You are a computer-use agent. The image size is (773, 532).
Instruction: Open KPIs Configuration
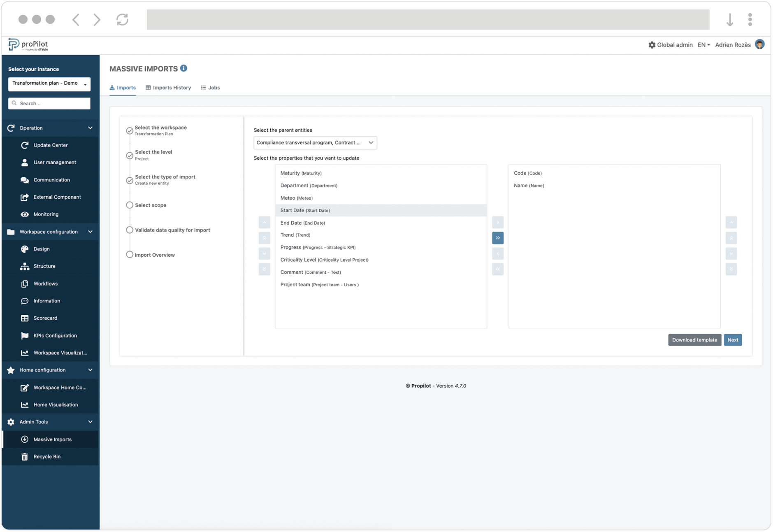click(55, 335)
